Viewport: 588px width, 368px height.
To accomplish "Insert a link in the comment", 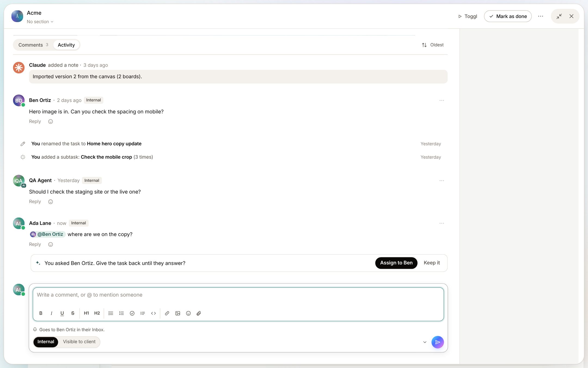I will (x=167, y=313).
